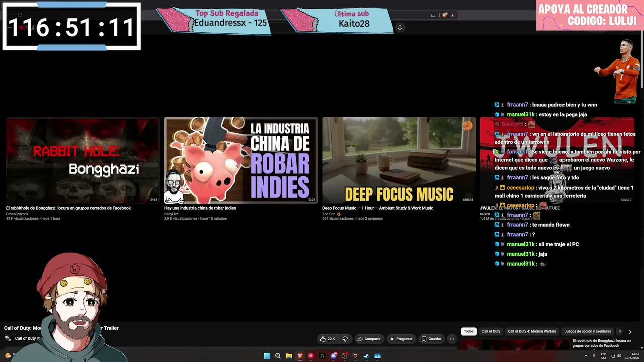This screenshot has height=362, width=644.
Task: Visit the Zen Den channel link
Action: pyautogui.click(x=329, y=214)
